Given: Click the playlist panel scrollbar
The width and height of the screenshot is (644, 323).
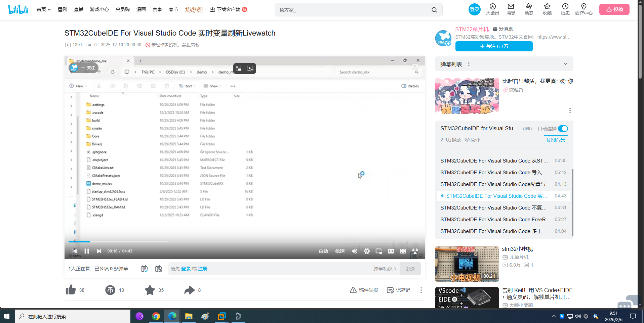Looking at the screenshot, I should (572, 202).
